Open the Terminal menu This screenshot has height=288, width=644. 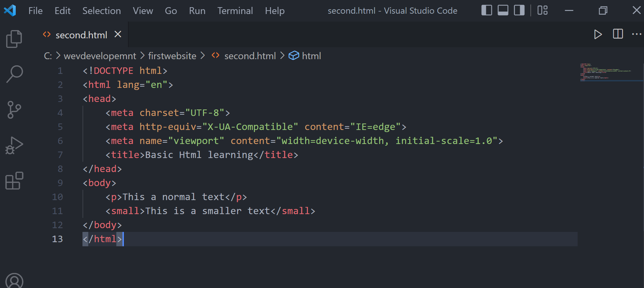235,11
